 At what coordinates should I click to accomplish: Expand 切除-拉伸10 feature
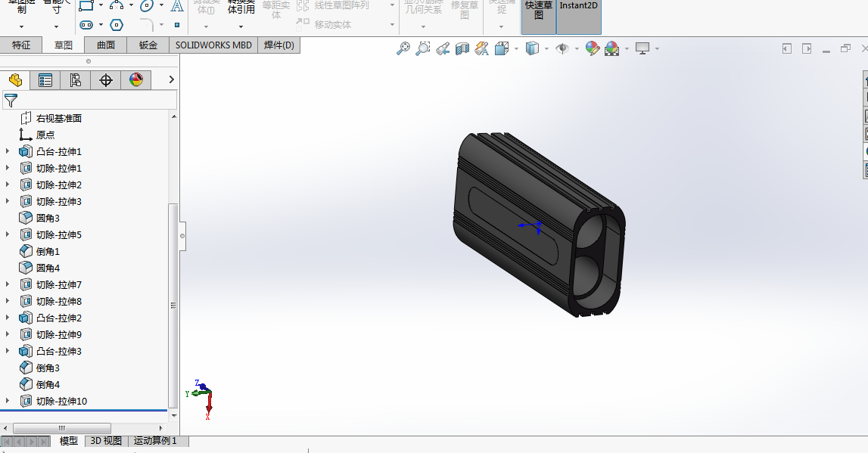[x=8, y=401]
